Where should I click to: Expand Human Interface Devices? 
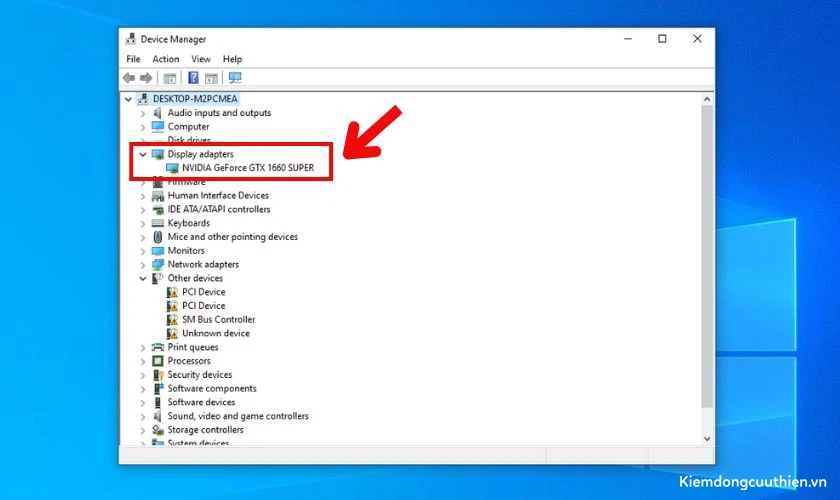(x=142, y=196)
